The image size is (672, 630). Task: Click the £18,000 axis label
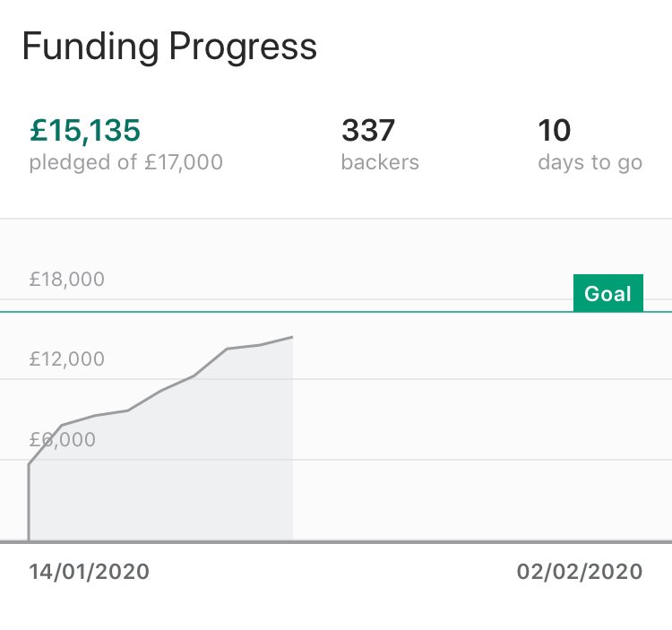click(x=67, y=280)
